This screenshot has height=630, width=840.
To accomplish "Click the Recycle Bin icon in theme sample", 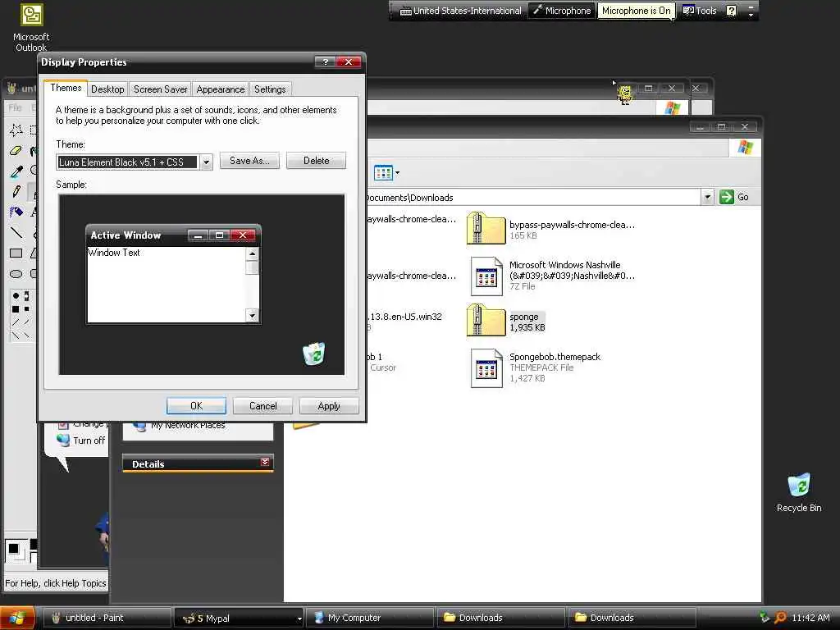I will tap(313, 354).
